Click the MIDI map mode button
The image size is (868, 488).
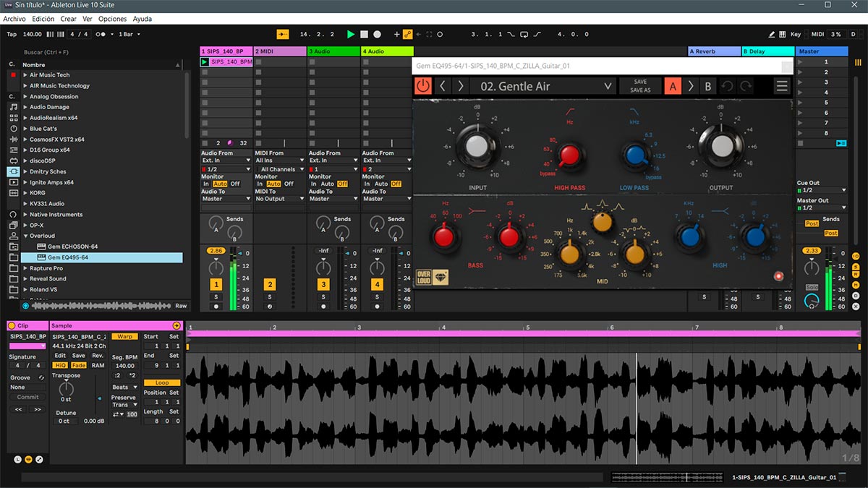tap(817, 34)
